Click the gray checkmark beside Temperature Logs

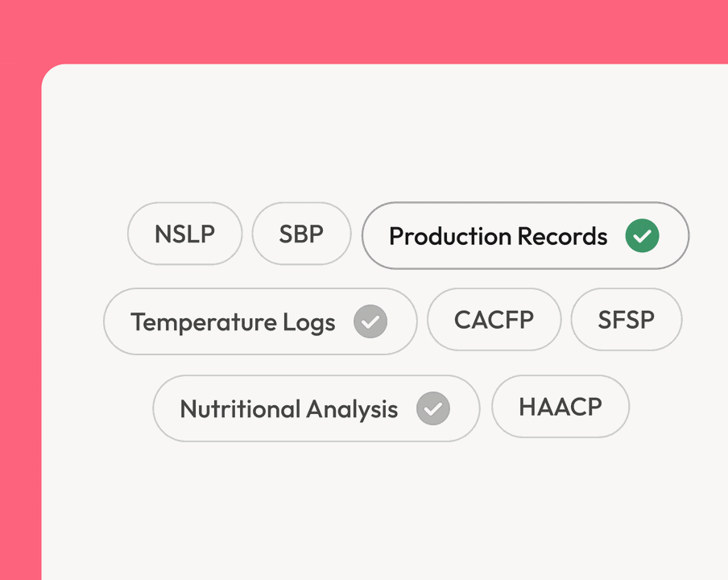370,322
